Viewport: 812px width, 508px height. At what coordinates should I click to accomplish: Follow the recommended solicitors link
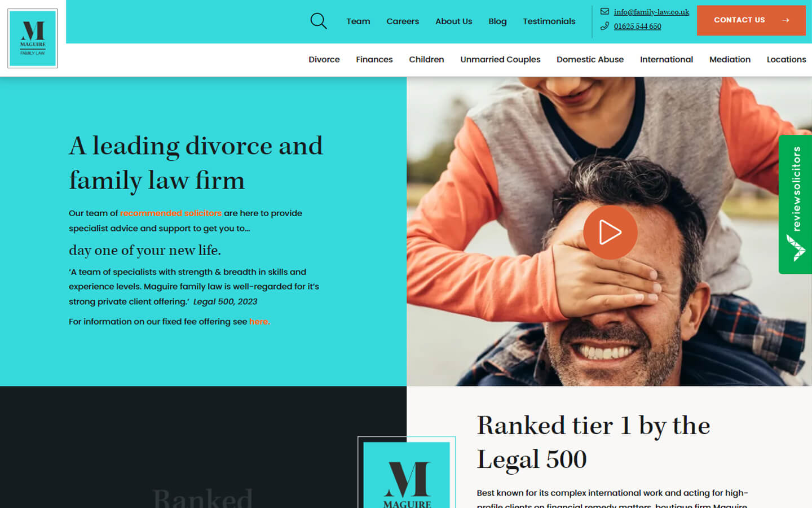[x=171, y=213]
